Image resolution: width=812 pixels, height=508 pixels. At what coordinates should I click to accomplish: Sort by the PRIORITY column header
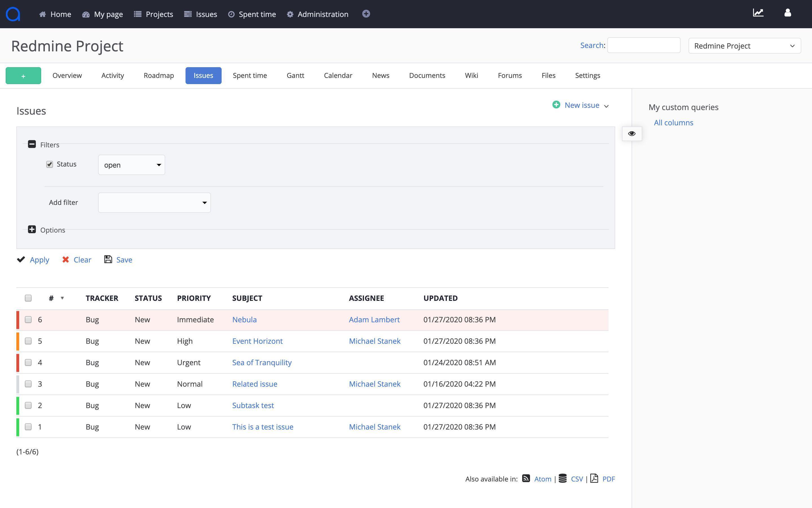[194, 298]
